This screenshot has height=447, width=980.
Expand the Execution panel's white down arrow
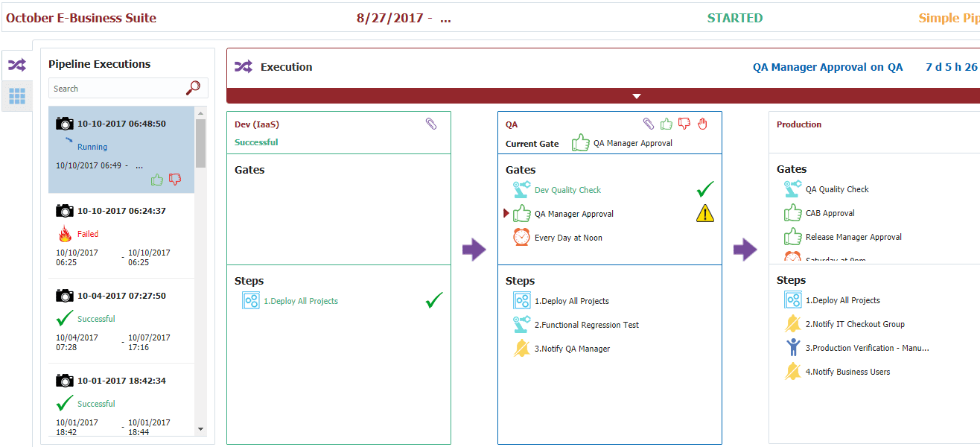[636, 96]
